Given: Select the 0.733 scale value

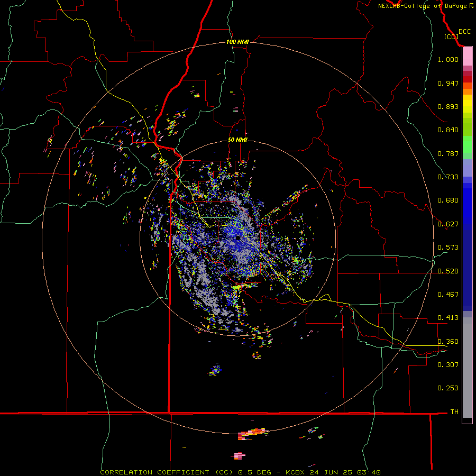Looking at the screenshot, I should pos(448,177).
